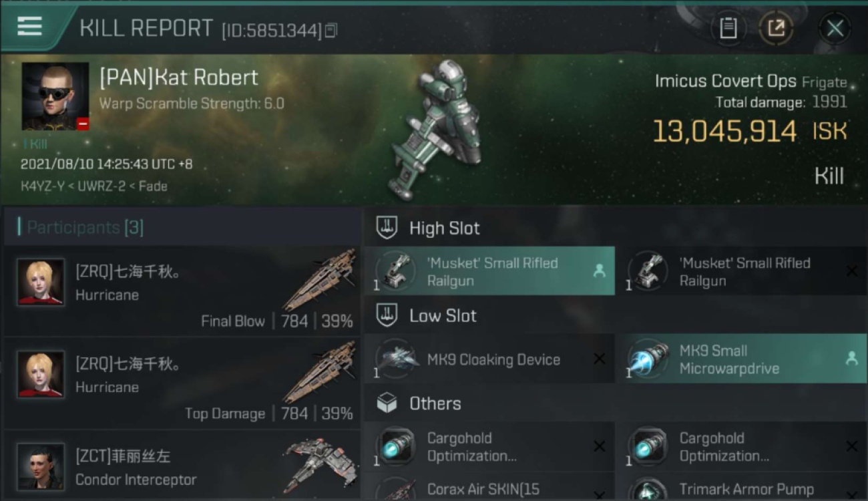Click the K4YZ-Y system location link
The width and height of the screenshot is (868, 501).
click(x=43, y=186)
